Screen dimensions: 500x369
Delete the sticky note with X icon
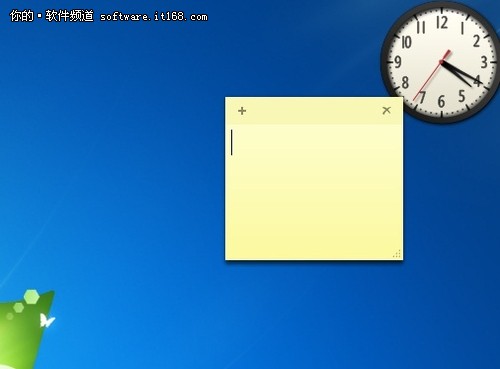[x=386, y=110]
